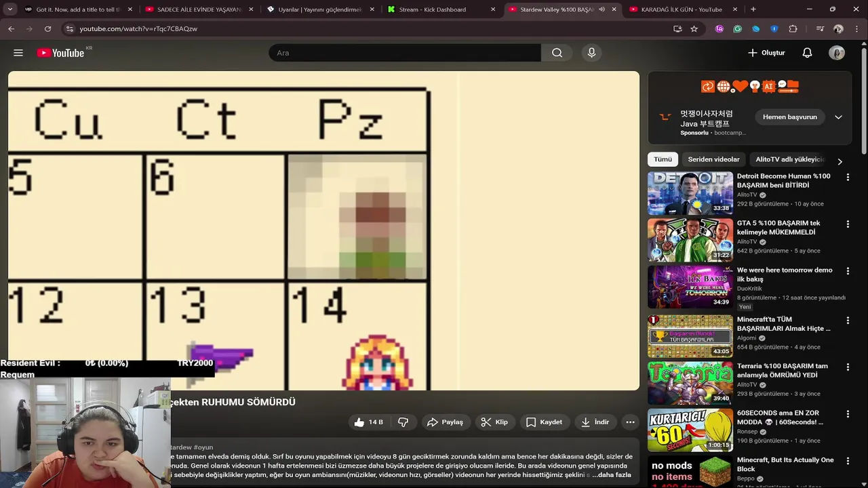Image resolution: width=868 pixels, height=488 pixels.
Task: Open options for 60SECONDS ama EN ZOR video
Action: pyautogui.click(x=848, y=413)
